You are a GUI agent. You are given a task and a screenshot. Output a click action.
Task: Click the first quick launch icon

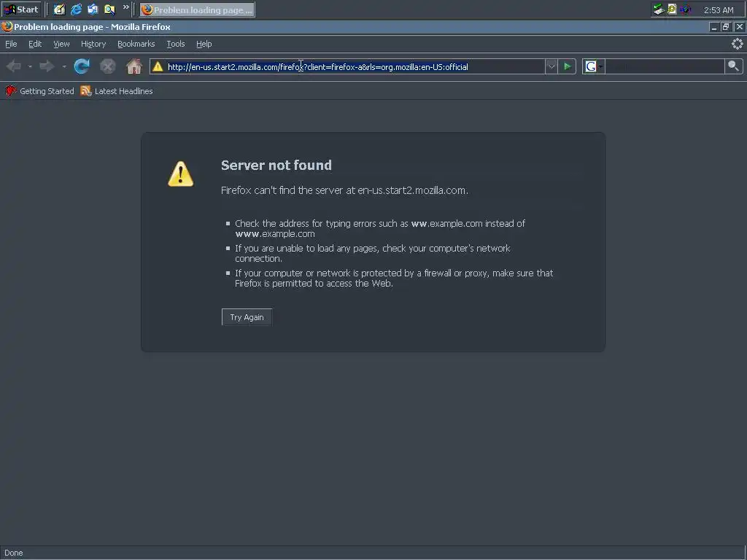[x=59, y=9]
